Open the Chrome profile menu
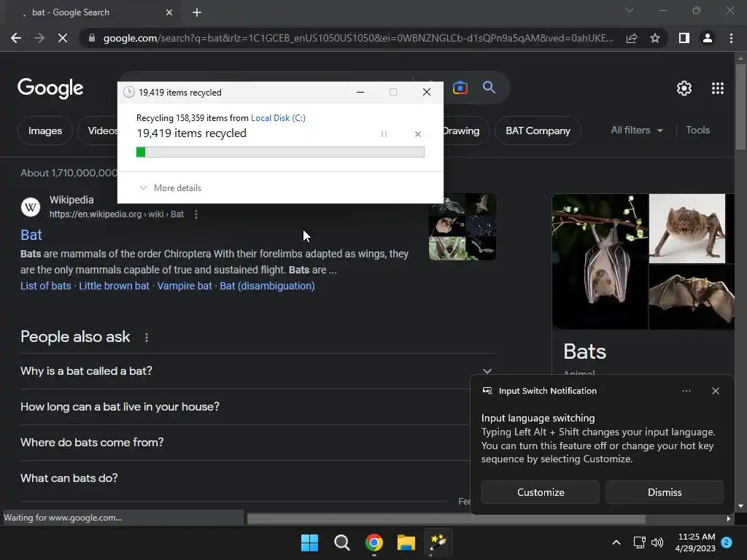The height and width of the screenshot is (560, 747). point(708,38)
